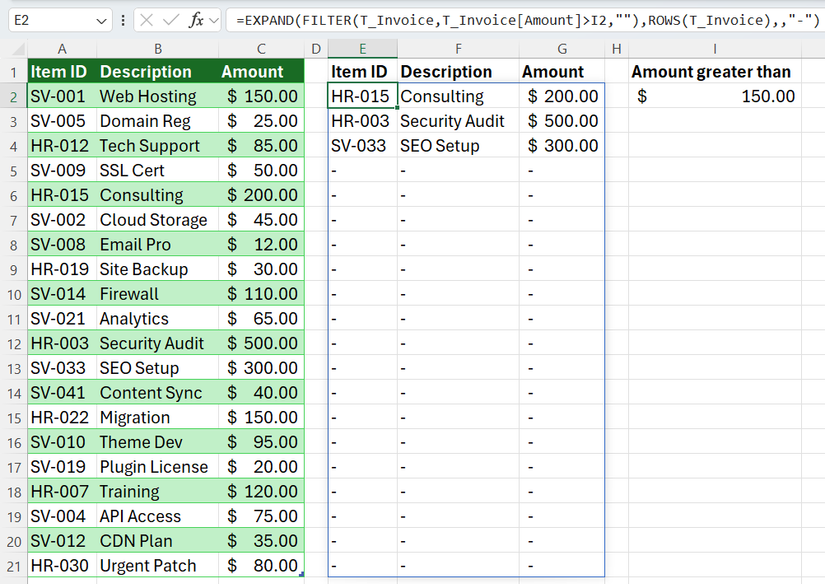Click the Select All triangle at the grid corner

(13, 46)
